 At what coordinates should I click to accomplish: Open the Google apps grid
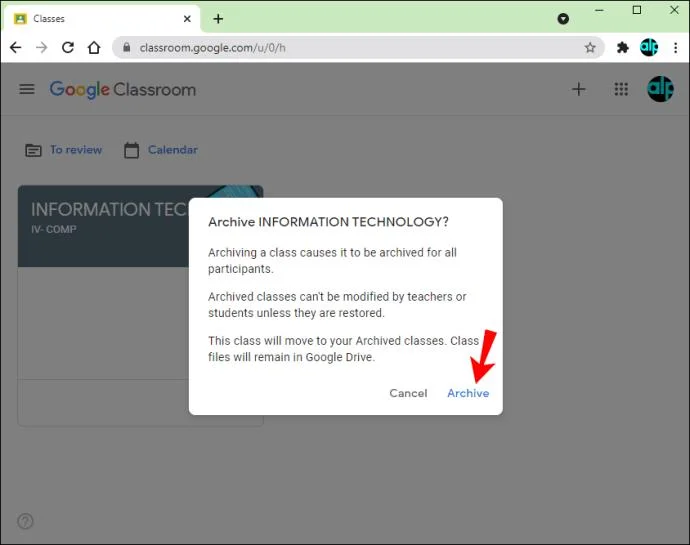(621, 89)
